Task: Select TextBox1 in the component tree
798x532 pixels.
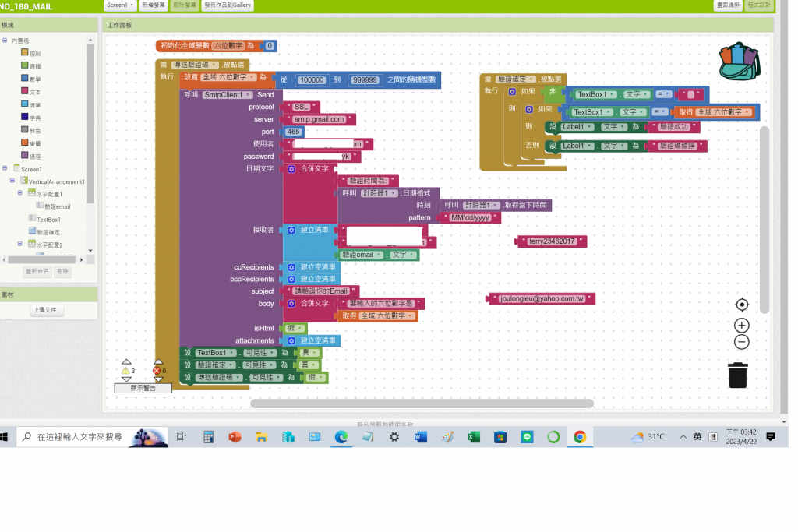Action: click(48, 220)
